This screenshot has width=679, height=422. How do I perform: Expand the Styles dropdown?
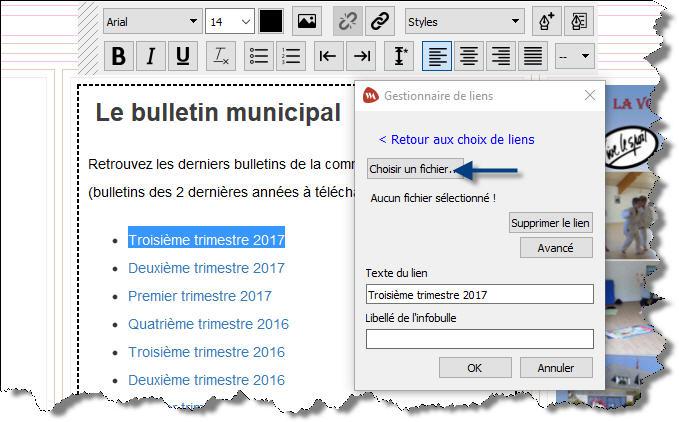465,21
